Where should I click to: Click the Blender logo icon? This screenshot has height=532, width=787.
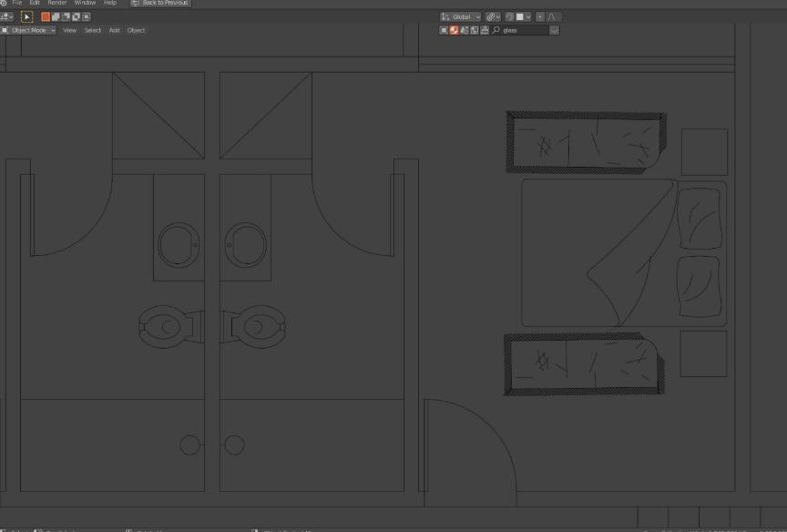point(4,3)
